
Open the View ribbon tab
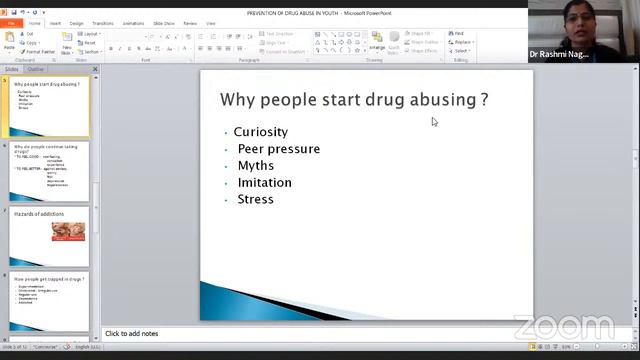(x=211, y=24)
